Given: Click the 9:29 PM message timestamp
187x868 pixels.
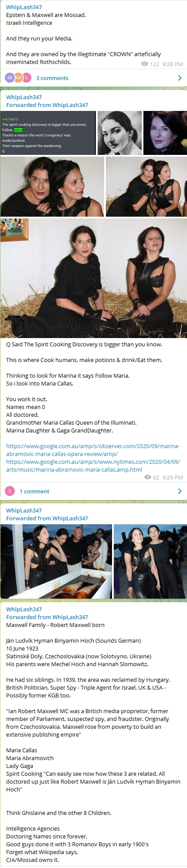Looking at the screenshot, I should [173, 477].
